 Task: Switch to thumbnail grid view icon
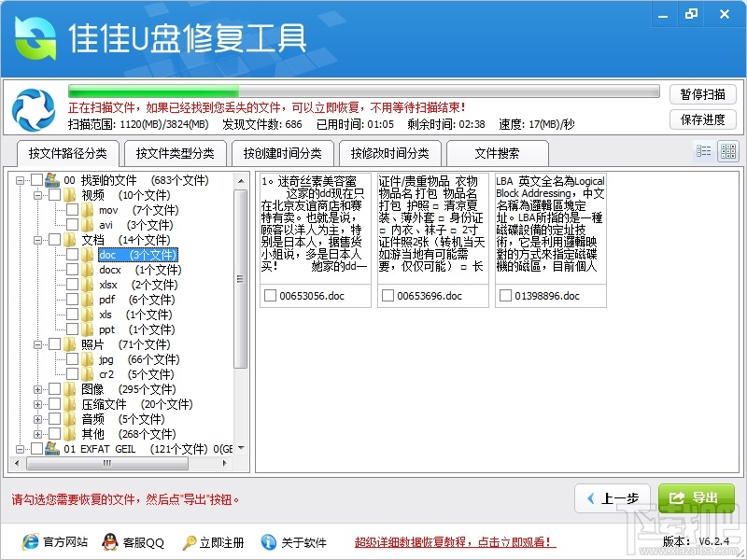728,151
